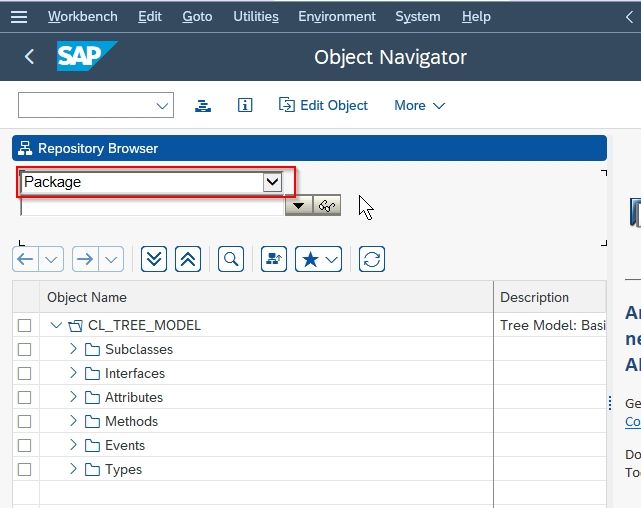This screenshot has height=508, width=641.
Task: Tick the checkbox for Interfaces row
Action: coord(25,374)
